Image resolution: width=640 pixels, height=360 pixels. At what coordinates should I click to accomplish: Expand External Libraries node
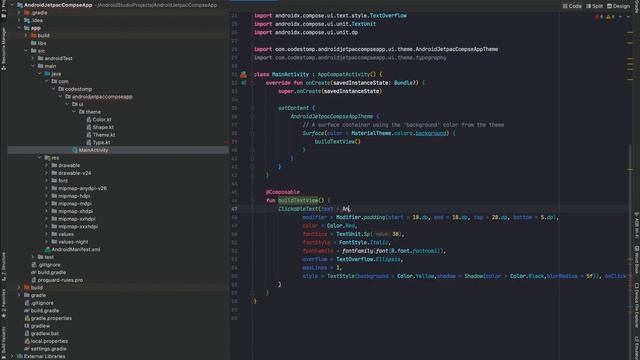[12, 356]
